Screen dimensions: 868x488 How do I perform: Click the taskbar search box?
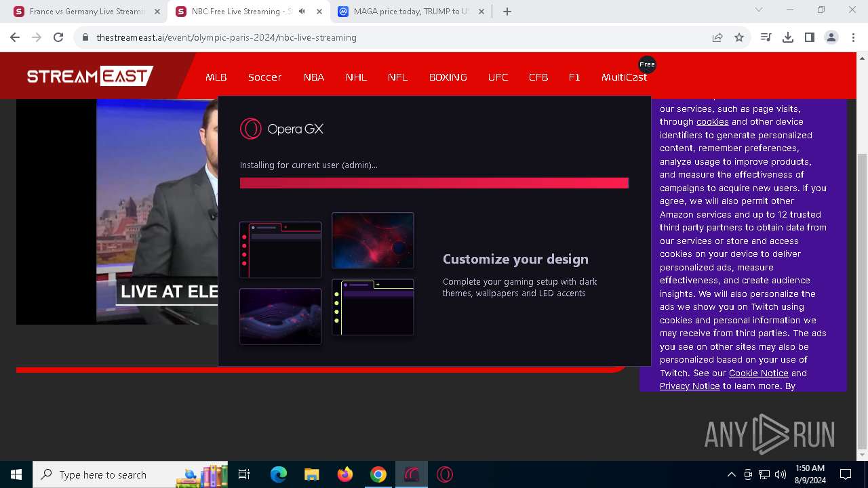click(x=130, y=474)
